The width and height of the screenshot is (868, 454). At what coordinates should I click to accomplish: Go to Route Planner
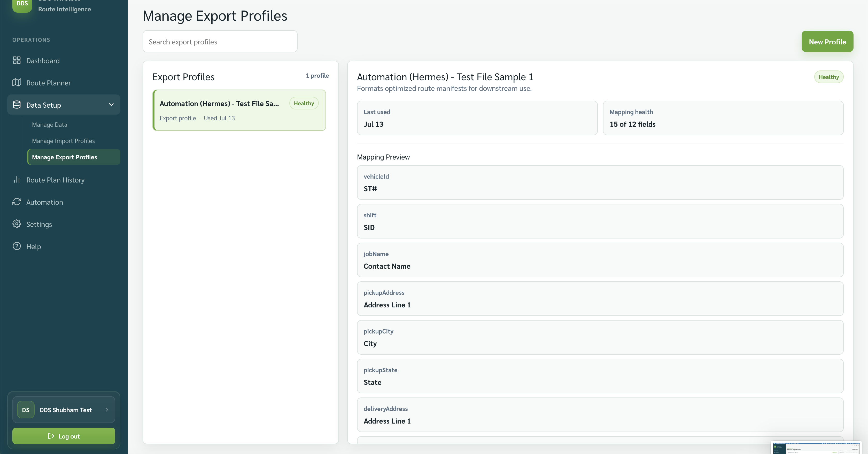[x=64, y=83]
